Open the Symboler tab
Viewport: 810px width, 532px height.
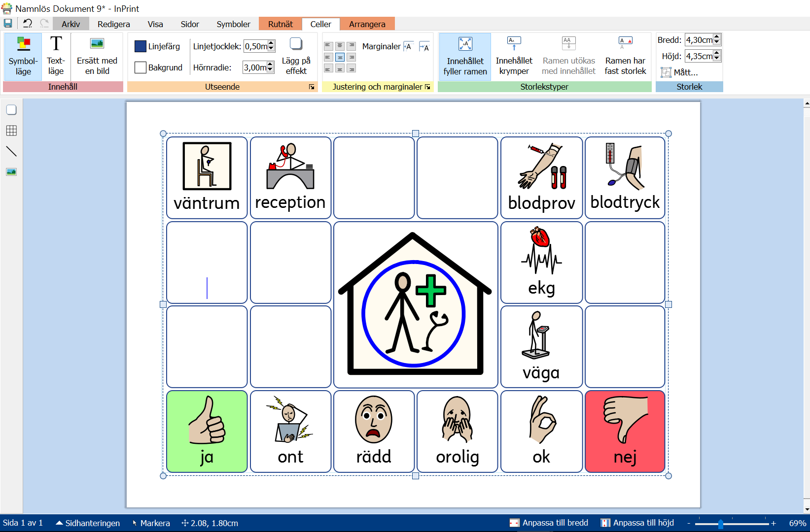[233, 24]
